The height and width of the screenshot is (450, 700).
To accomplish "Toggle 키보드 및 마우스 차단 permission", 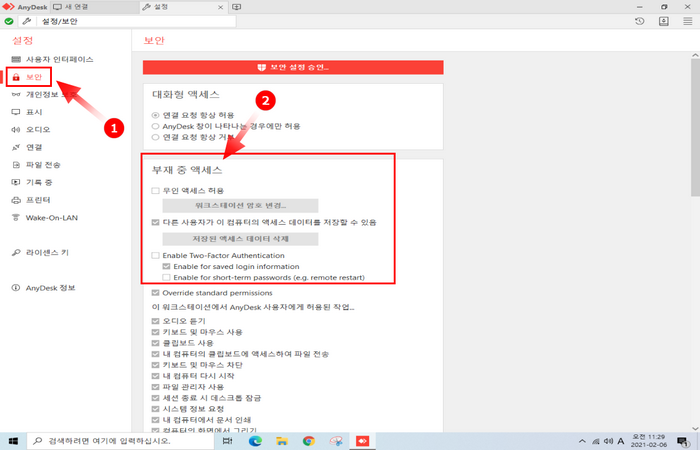I will (x=155, y=365).
